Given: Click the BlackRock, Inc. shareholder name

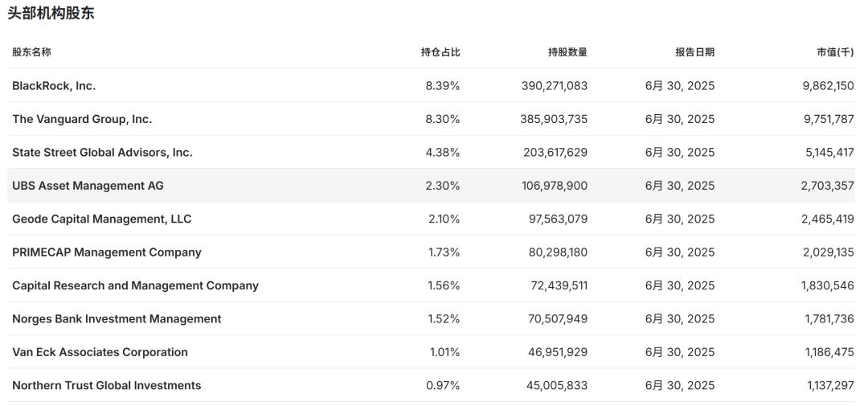Looking at the screenshot, I should [54, 86].
